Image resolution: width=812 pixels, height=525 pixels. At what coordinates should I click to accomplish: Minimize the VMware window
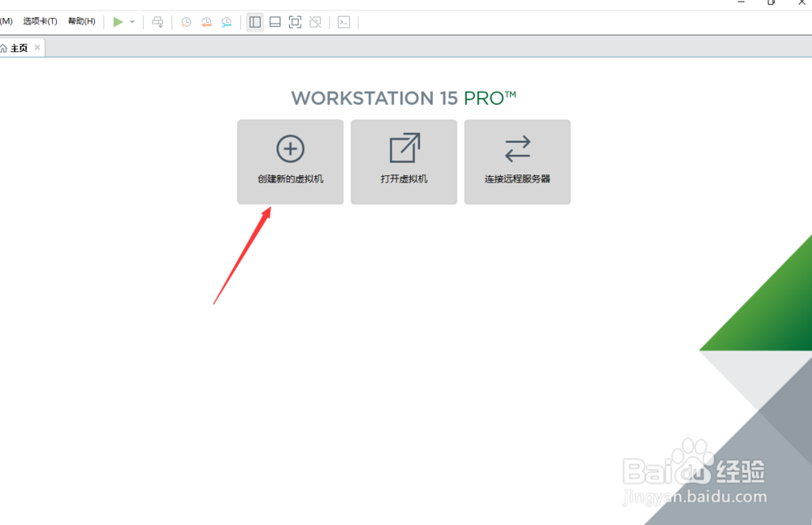741,2
